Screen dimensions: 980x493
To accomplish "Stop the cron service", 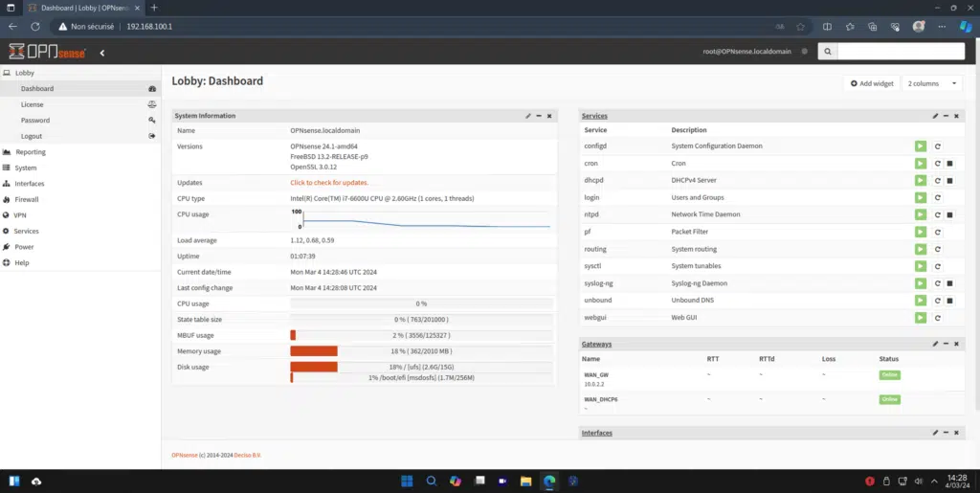I will coord(949,164).
